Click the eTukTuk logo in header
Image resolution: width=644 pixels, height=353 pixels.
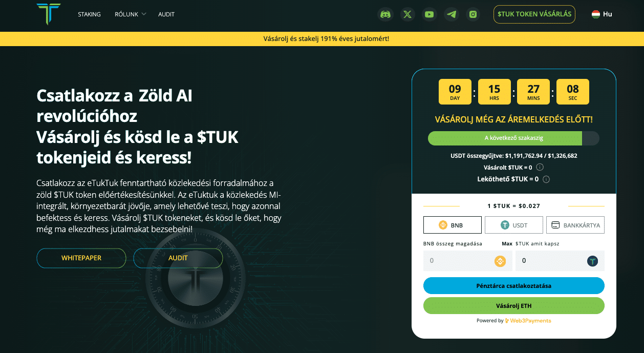[49, 14]
